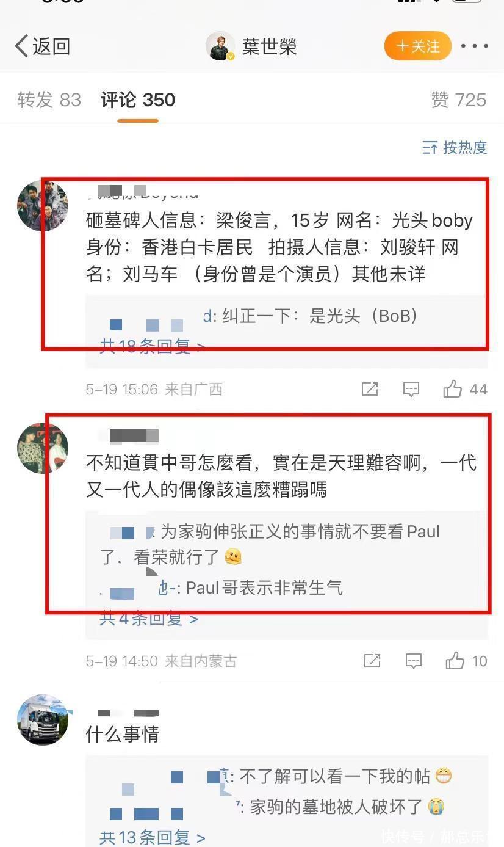The image size is (504, 847).
Task: Tap the 返回 back arrow
Action: point(22,46)
